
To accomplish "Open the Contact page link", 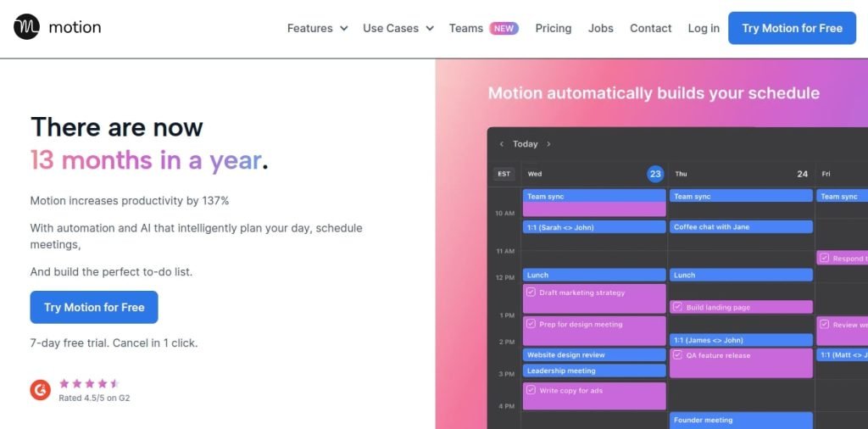I will tap(650, 28).
